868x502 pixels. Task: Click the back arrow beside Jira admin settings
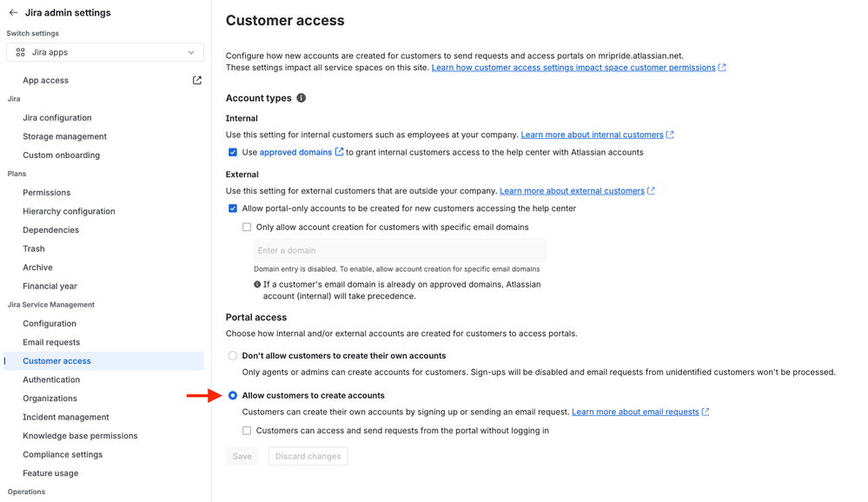13,13
